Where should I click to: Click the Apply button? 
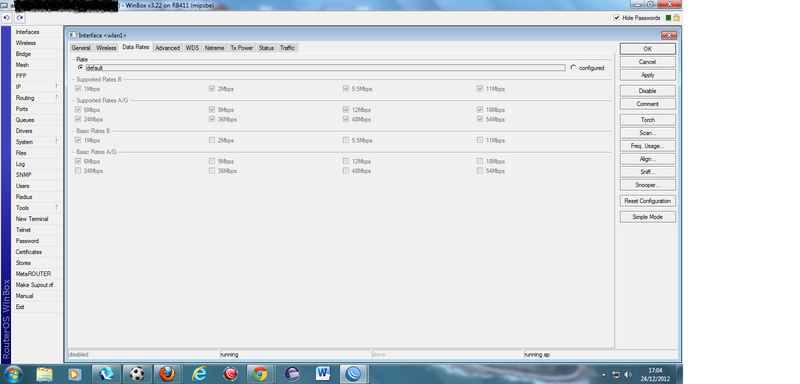[647, 75]
